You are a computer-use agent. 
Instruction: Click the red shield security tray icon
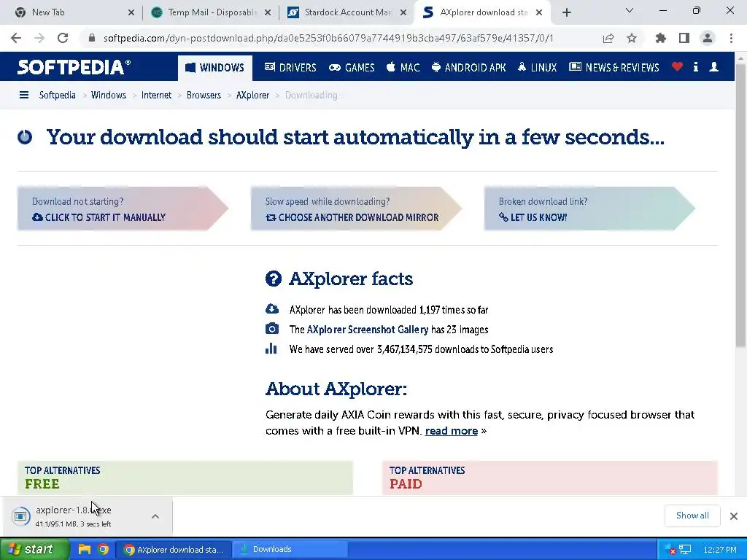(670, 550)
